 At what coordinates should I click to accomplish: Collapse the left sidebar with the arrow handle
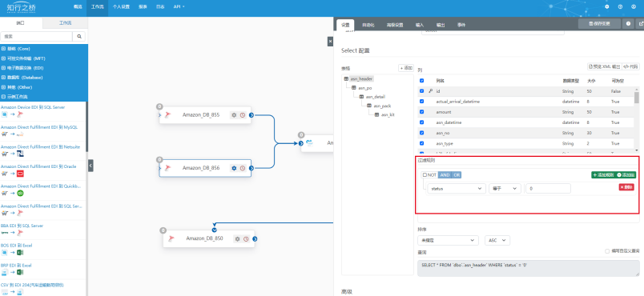pyautogui.click(x=91, y=166)
